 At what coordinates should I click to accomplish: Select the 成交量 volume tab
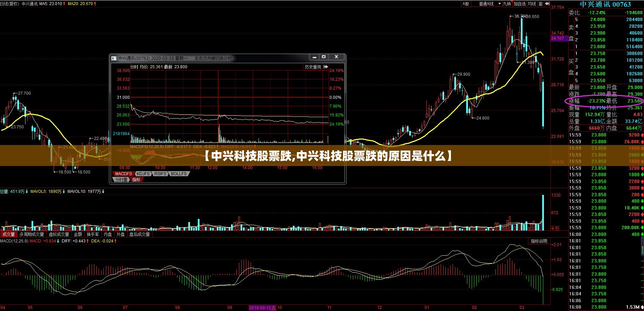pos(9,234)
